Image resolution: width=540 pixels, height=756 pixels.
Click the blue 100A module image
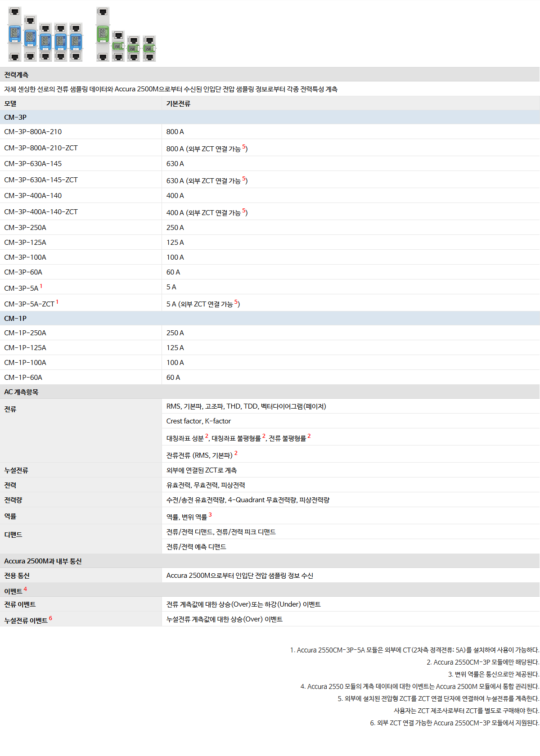coord(45,41)
